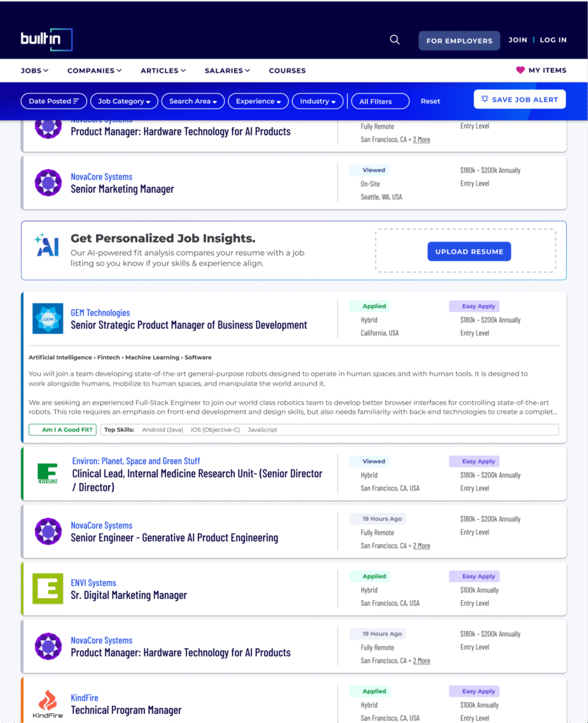Click the ENVI Systems green logo

click(x=48, y=588)
